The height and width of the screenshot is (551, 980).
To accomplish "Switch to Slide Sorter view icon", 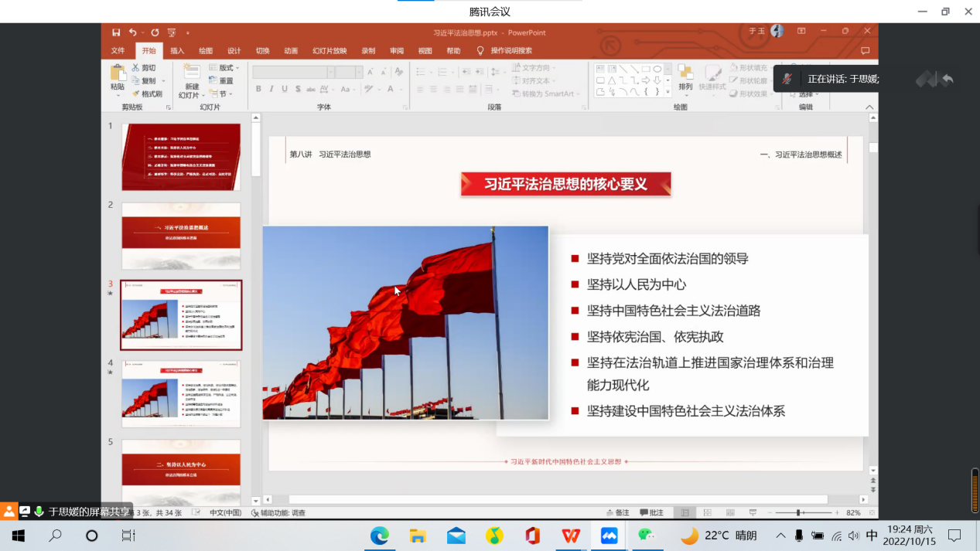I will (x=707, y=512).
